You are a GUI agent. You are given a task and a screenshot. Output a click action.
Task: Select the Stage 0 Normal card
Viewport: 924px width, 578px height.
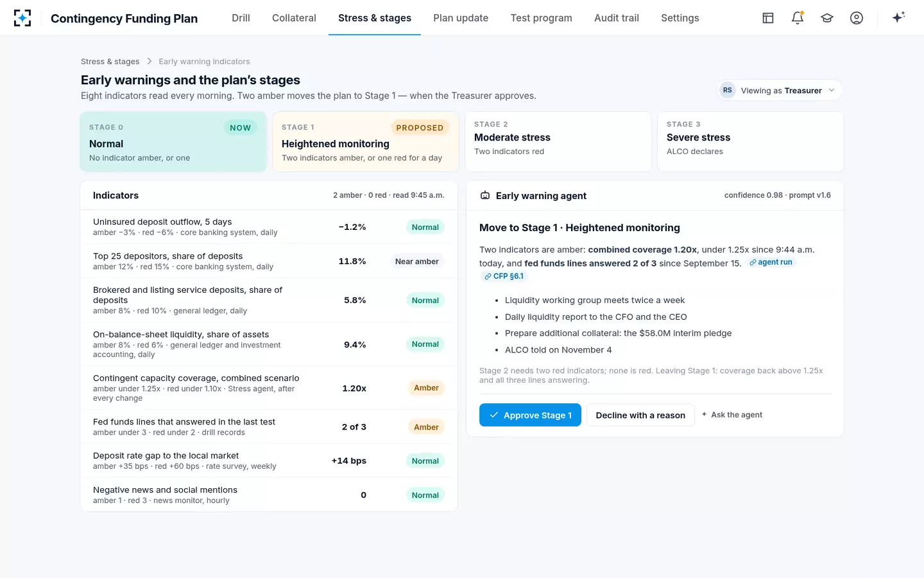pyautogui.click(x=173, y=142)
